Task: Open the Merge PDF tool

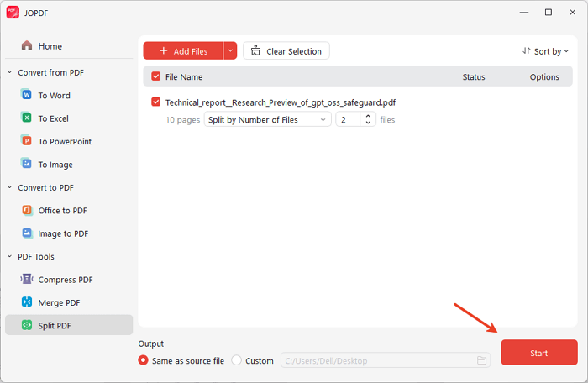Action: point(70,302)
